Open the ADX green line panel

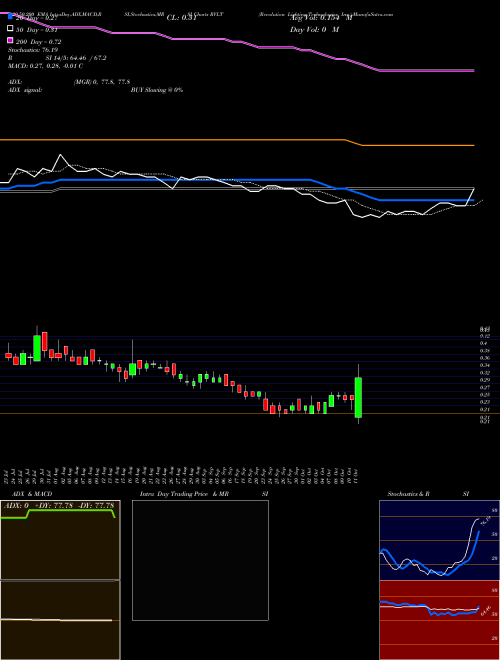tap(60, 540)
